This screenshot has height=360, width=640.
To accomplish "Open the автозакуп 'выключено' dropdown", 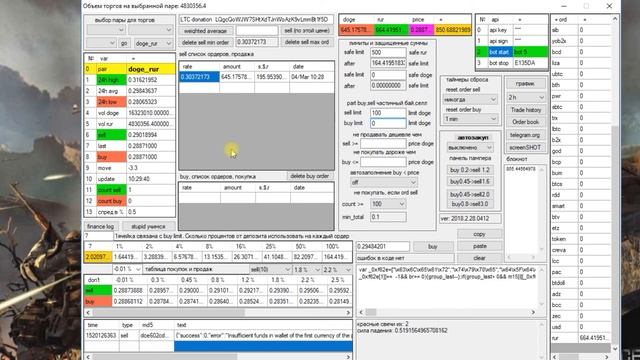I will (470, 147).
